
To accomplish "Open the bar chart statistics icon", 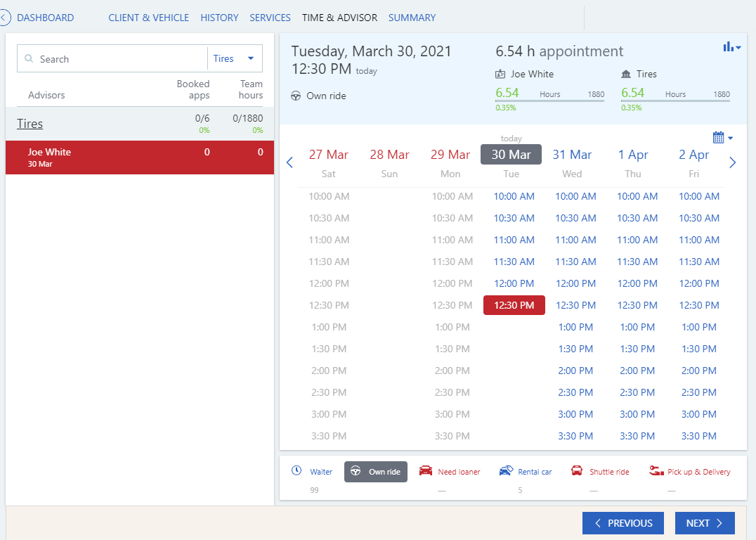I will pyautogui.click(x=731, y=47).
